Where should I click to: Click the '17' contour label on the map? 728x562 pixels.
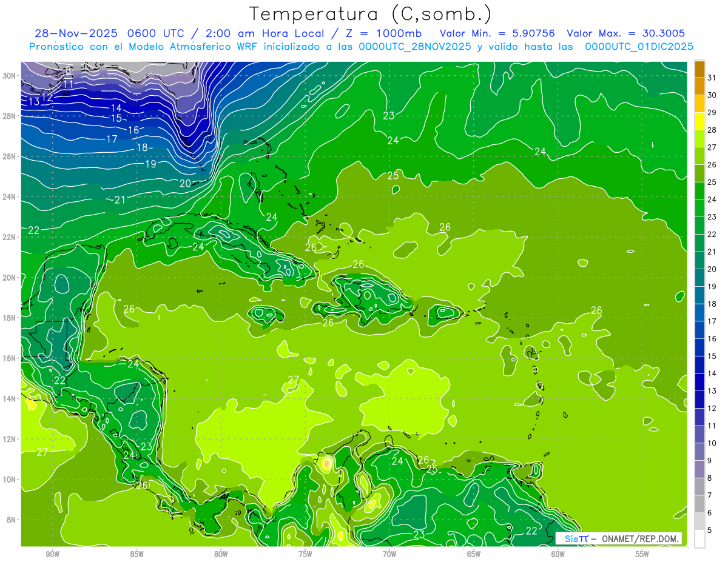(x=112, y=139)
